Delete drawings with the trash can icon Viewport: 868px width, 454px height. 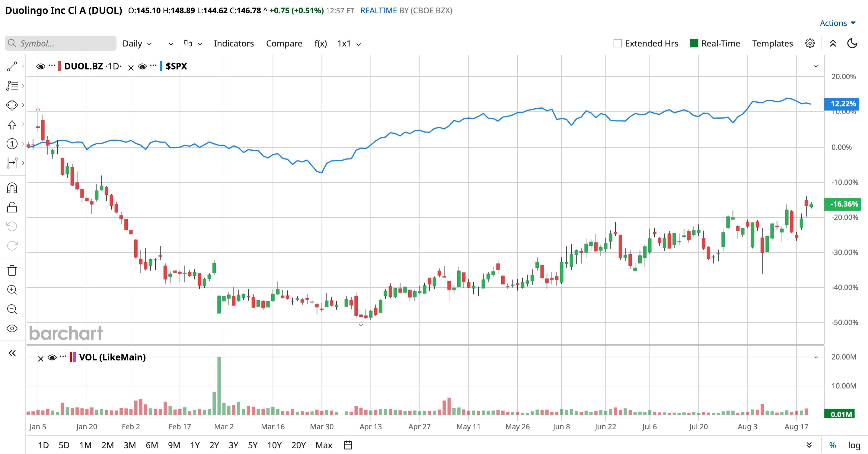pyautogui.click(x=12, y=270)
